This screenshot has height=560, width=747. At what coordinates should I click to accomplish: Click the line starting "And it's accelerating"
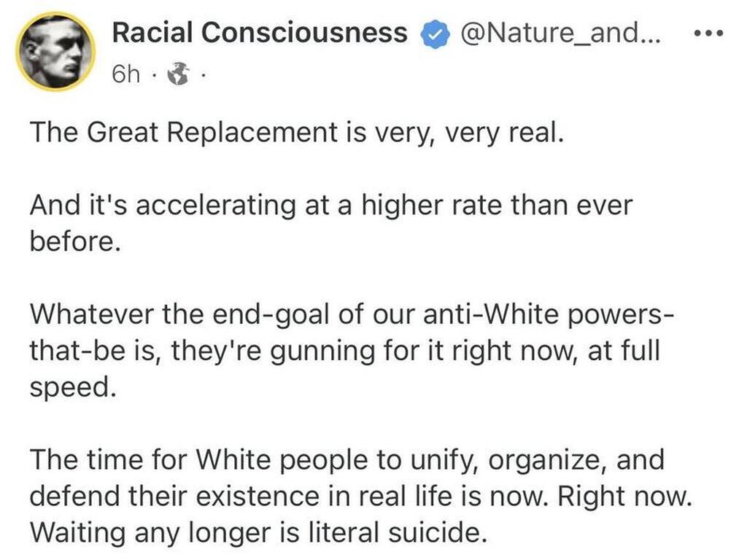(x=331, y=205)
